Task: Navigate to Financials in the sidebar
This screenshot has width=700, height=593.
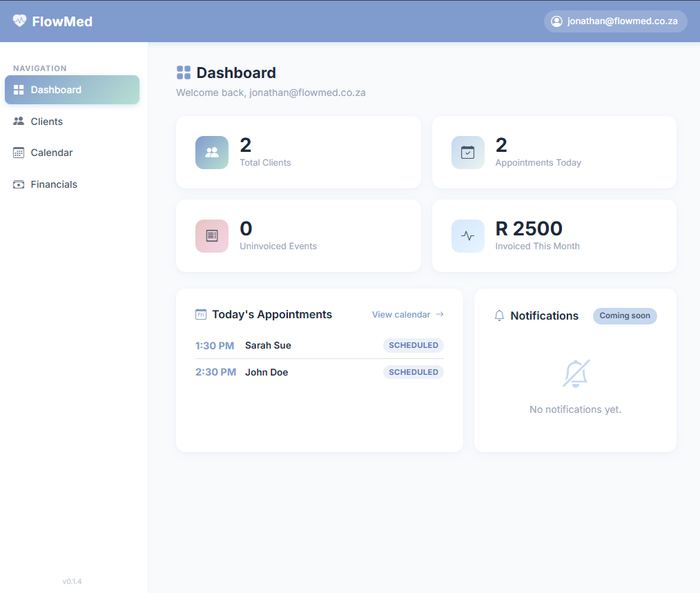Action: point(72,184)
